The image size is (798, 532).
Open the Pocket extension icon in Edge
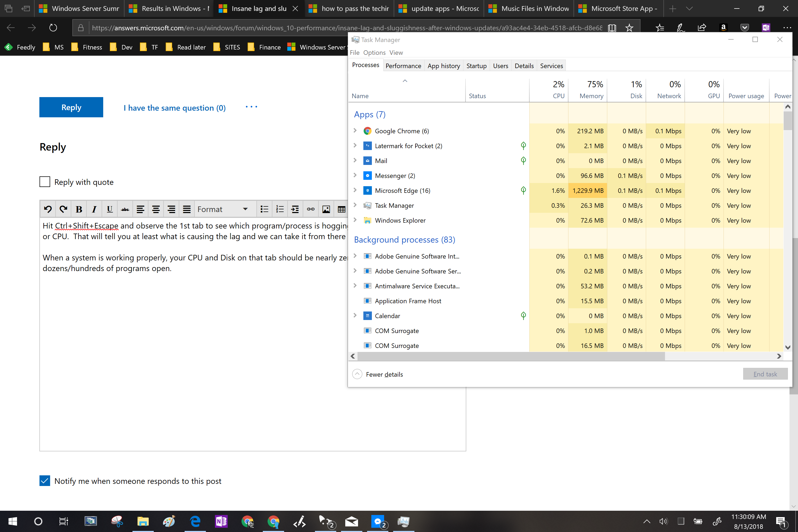[744, 27]
